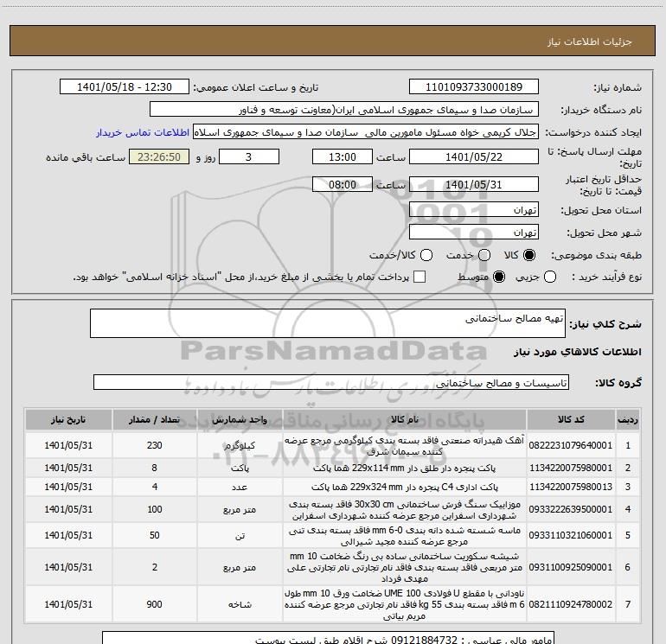Click the validity time field 08:00

tap(343, 184)
